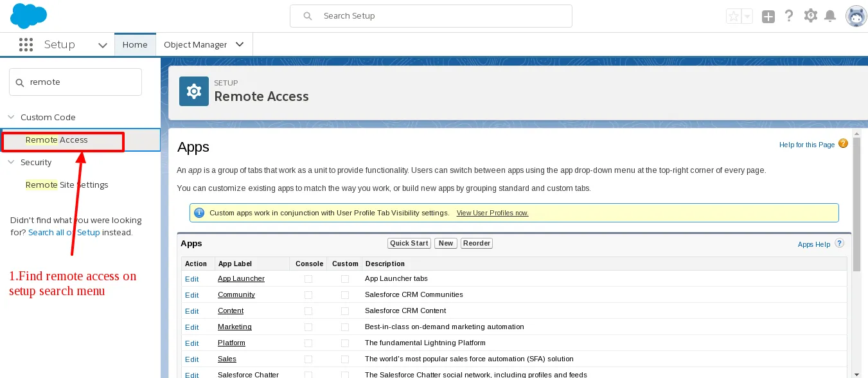Click the Reorder button
The image size is (868, 378).
click(477, 243)
